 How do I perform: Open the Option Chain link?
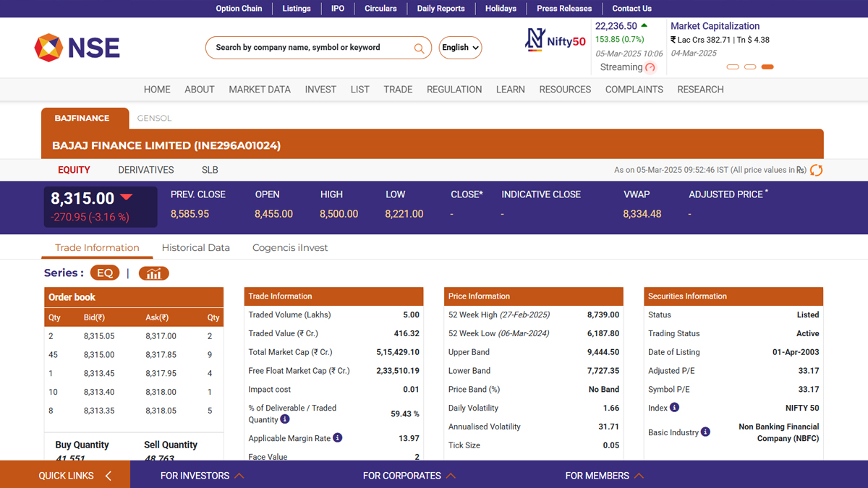pyautogui.click(x=239, y=9)
